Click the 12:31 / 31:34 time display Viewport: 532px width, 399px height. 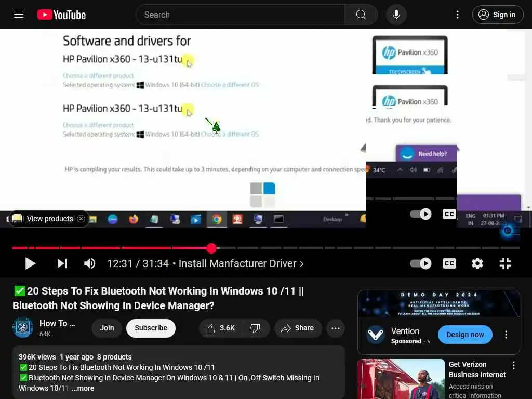pos(138,263)
